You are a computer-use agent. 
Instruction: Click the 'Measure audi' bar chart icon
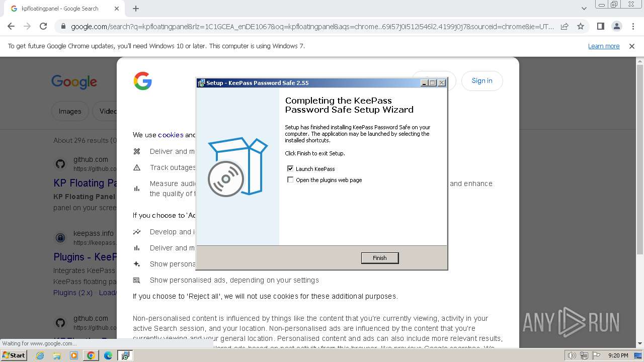point(137,189)
